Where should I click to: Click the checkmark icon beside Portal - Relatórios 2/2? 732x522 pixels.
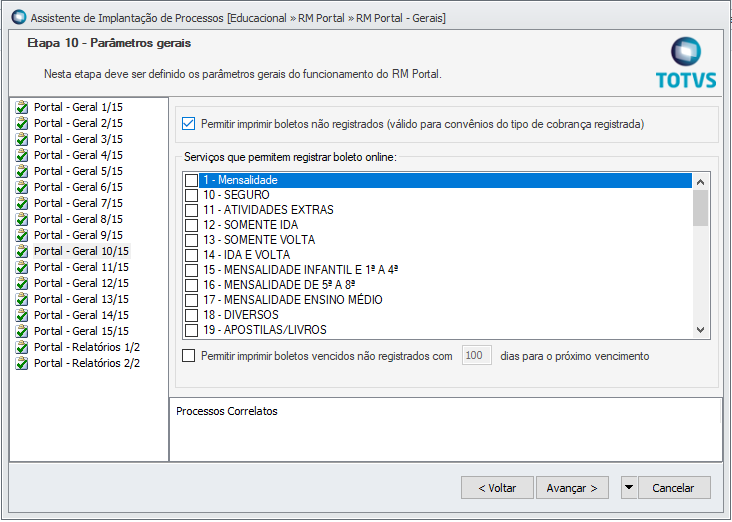pyautogui.click(x=21, y=363)
